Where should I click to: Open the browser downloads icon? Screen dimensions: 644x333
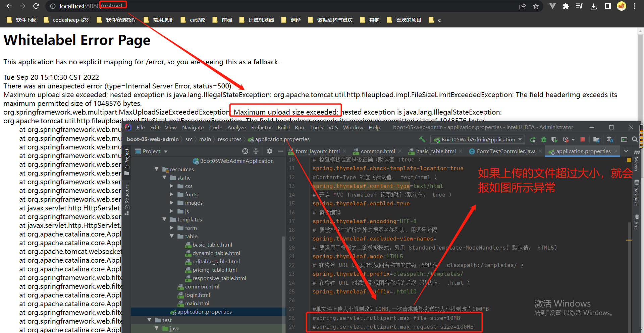[x=594, y=6]
